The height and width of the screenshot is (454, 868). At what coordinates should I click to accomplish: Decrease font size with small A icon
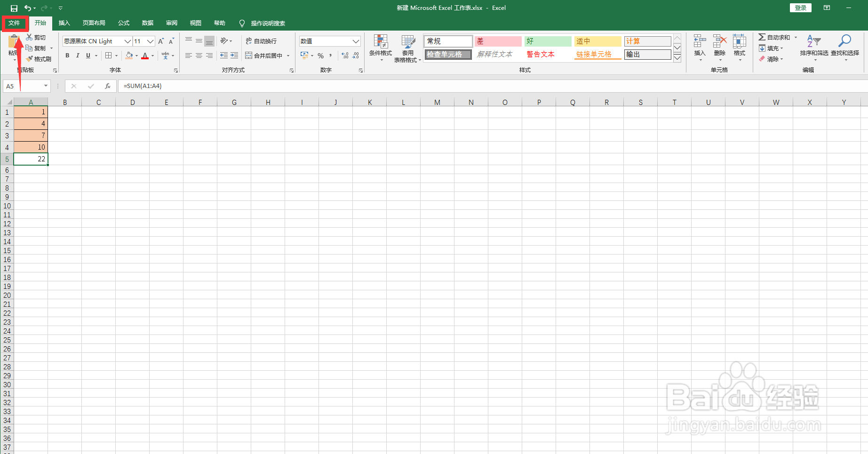coord(172,41)
